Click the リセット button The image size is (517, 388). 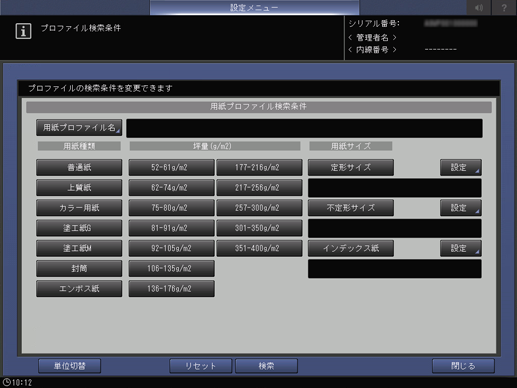pyautogui.click(x=200, y=366)
